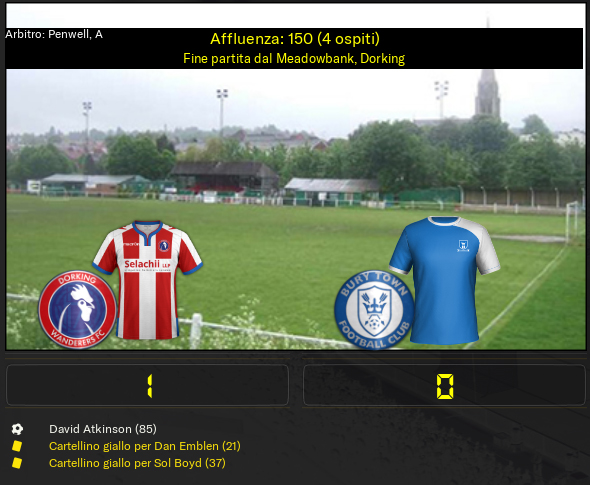
Task: Click the Bury Town Football Club badge
Action: (374, 310)
